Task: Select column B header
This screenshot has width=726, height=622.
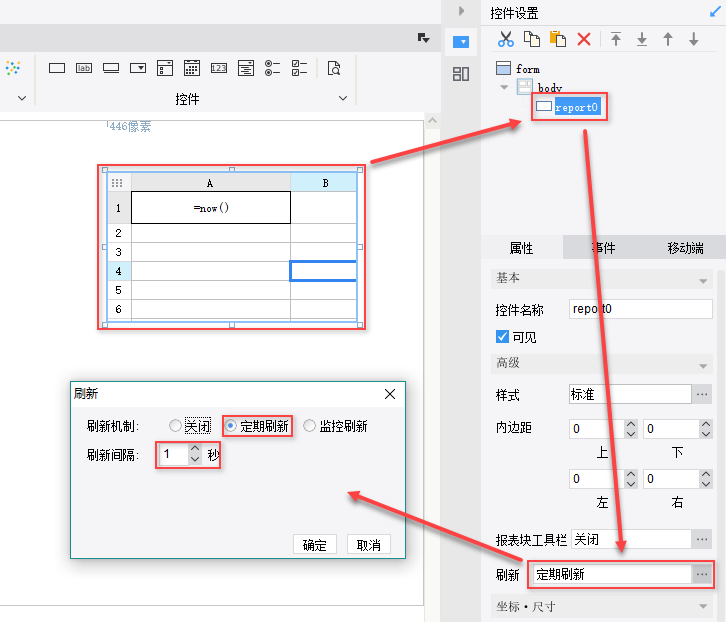Action: [x=324, y=183]
